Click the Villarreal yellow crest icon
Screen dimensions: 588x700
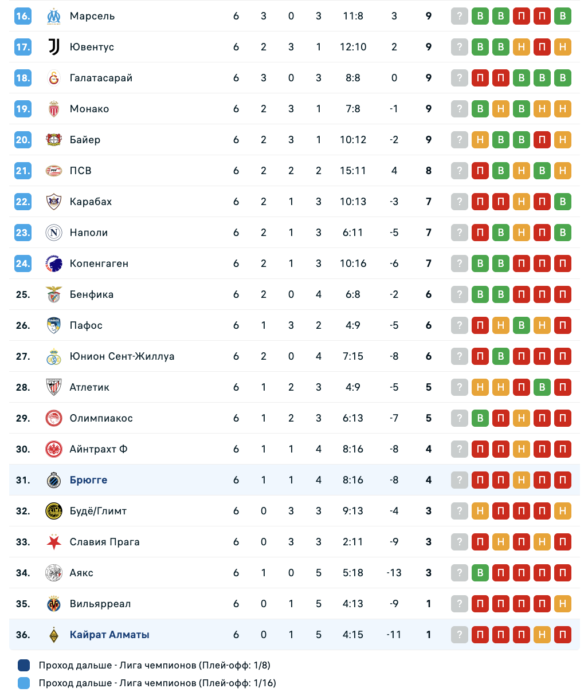(x=54, y=604)
